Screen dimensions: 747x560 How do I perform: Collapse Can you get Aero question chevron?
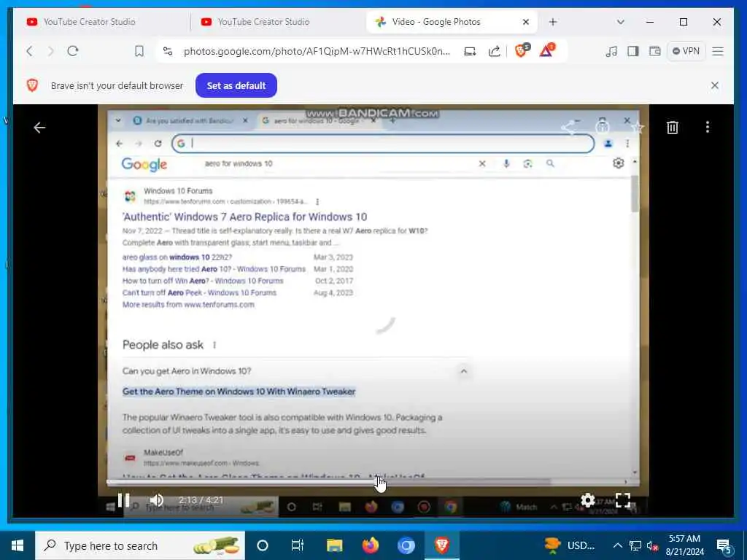point(463,371)
